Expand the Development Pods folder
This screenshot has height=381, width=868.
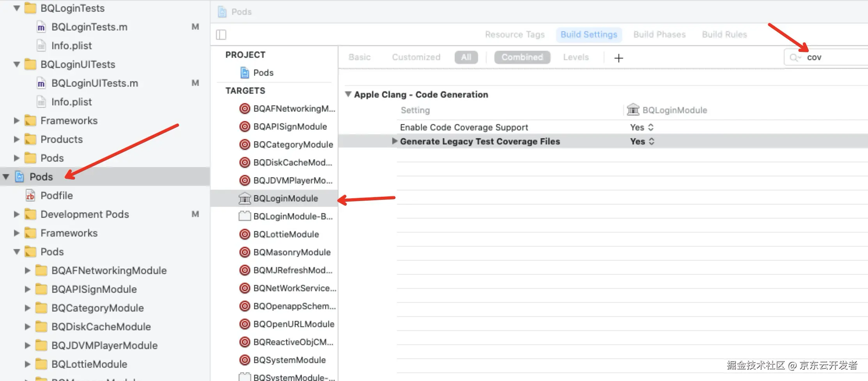pyautogui.click(x=16, y=214)
